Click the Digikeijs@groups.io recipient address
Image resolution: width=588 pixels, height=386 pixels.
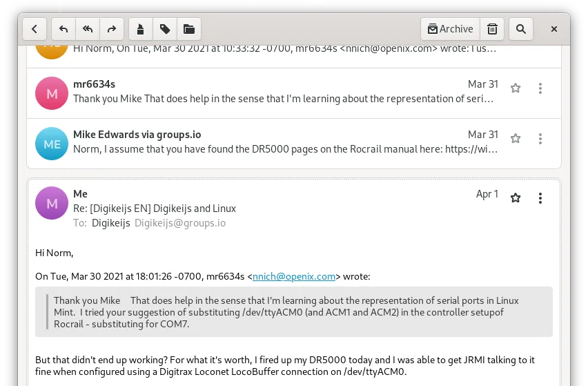(x=180, y=223)
